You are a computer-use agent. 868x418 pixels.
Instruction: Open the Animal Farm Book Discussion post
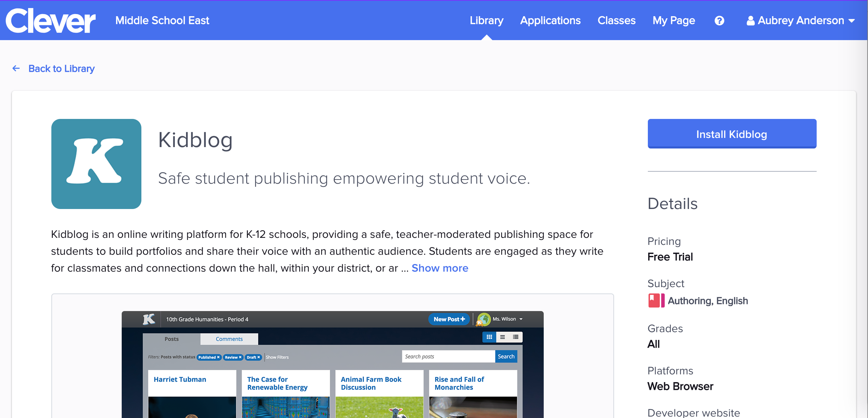[x=371, y=383]
